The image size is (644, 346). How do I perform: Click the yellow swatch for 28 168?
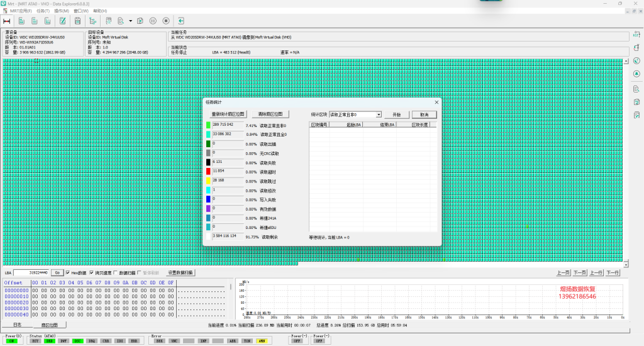(x=208, y=181)
